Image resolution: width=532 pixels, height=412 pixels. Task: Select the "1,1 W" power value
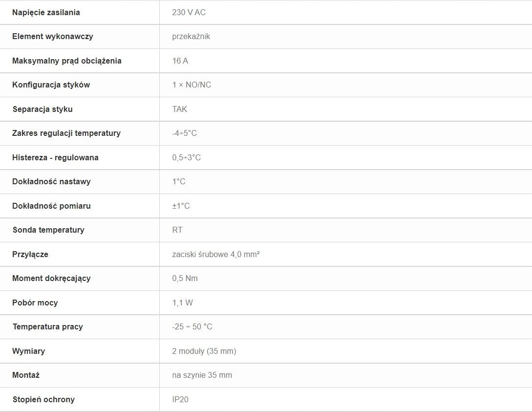click(x=183, y=303)
